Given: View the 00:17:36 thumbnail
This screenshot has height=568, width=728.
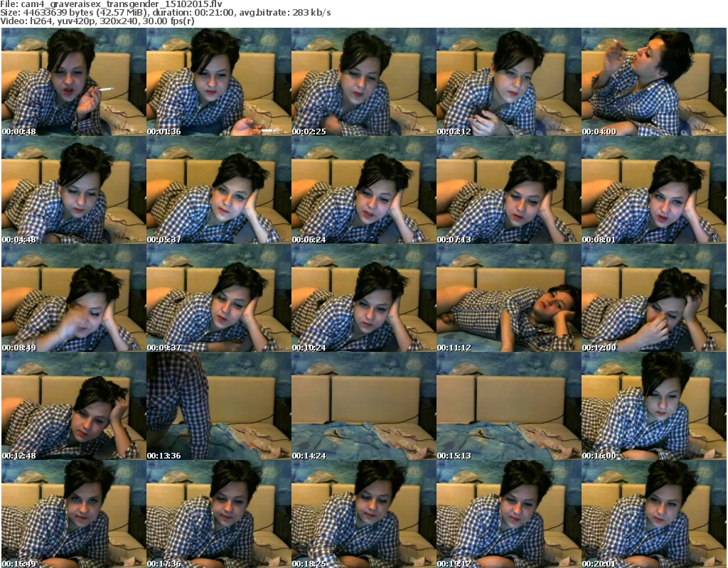Looking at the screenshot, I should click(x=219, y=514).
